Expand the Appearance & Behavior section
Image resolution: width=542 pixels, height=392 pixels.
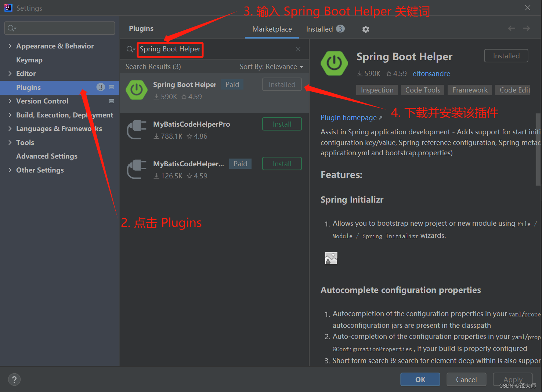coord(10,46)
